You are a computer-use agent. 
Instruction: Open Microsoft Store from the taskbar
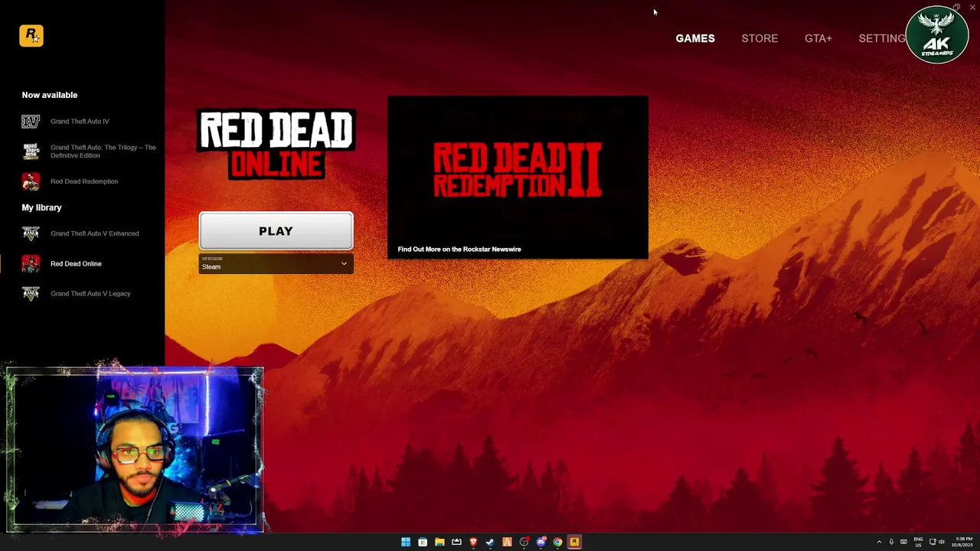pyautogui.click(x=423, y=542)
